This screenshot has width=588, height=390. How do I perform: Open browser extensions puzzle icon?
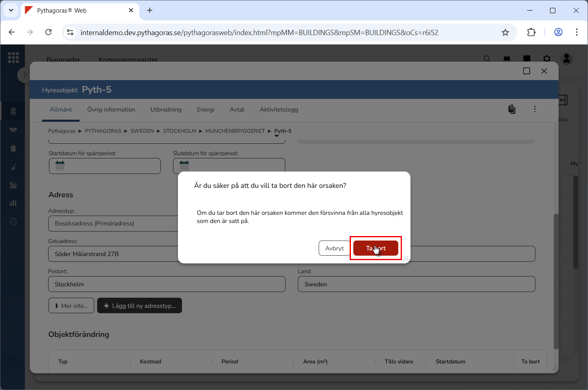coord(531,32)
